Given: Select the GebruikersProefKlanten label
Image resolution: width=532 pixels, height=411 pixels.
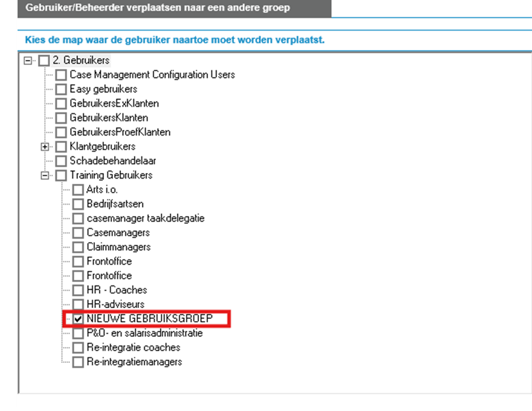Looking at the screenshot, I should 120,132.
